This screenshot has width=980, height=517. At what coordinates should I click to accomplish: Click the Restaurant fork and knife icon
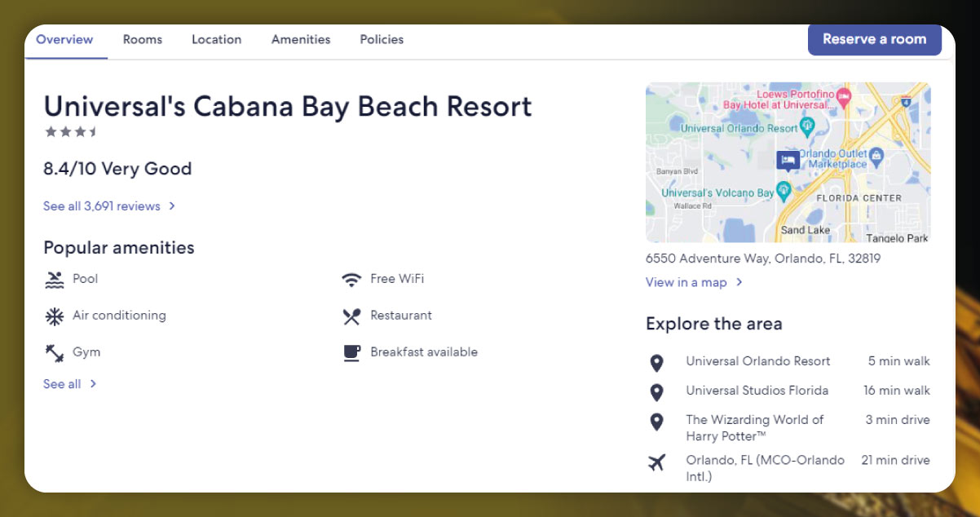click(351, 316)
